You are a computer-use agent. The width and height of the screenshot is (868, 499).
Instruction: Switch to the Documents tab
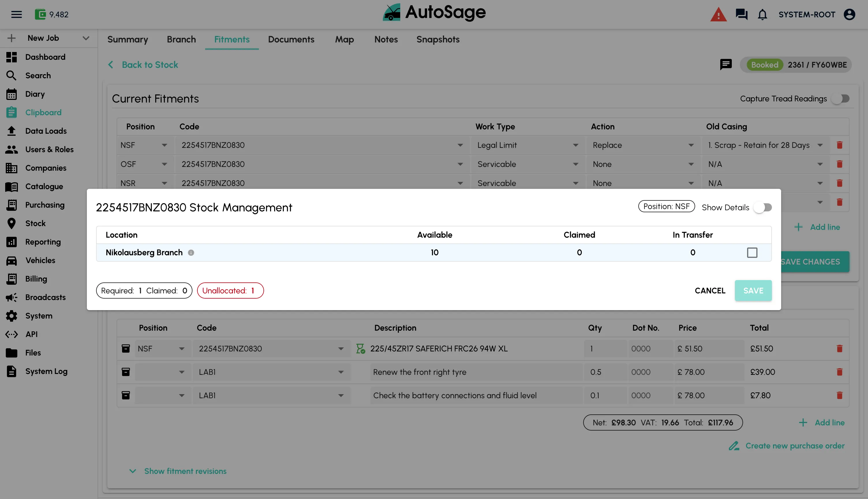coord(291,39)
